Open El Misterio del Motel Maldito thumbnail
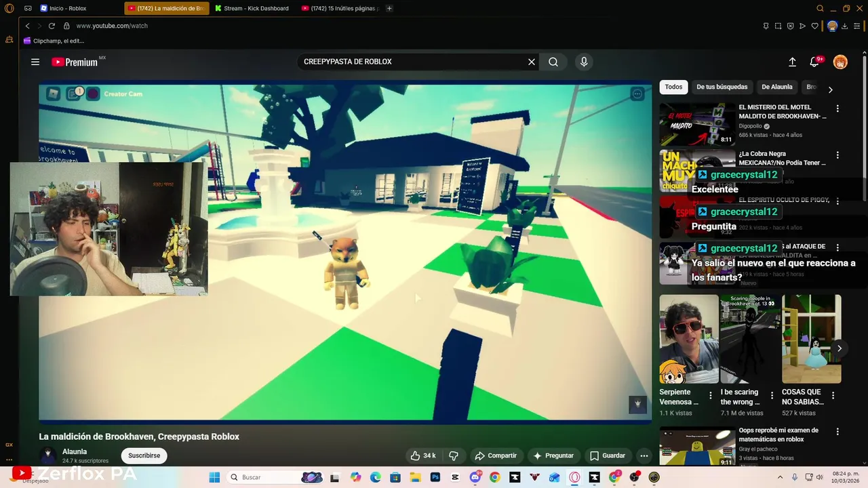 click(x=697, y=124)
